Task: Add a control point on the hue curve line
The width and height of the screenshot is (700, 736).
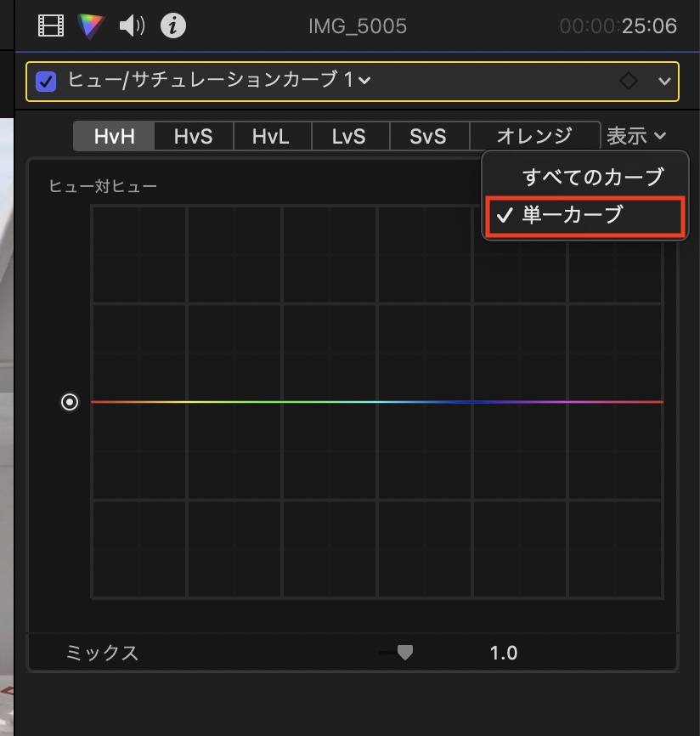Action: 376,402
